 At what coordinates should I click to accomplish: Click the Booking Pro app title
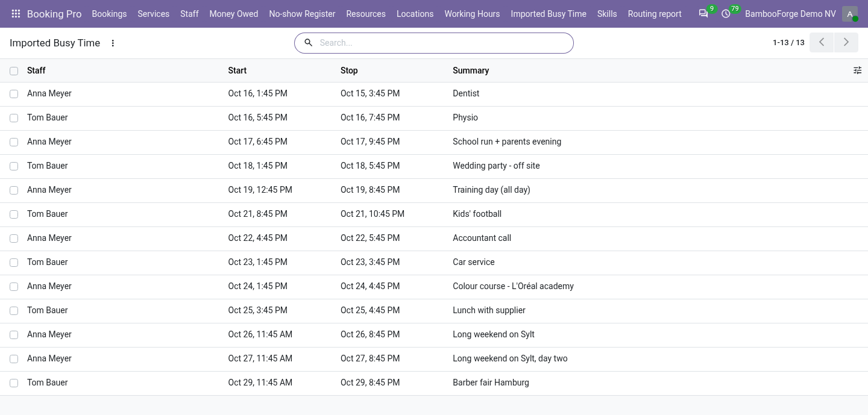[54, 14]
